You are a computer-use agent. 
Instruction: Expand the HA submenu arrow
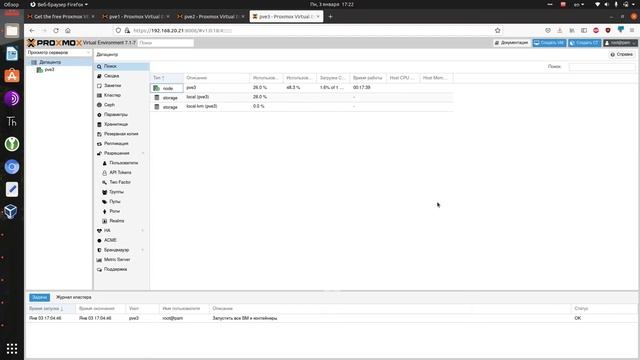pyautogui.click(x=143, y=231)
